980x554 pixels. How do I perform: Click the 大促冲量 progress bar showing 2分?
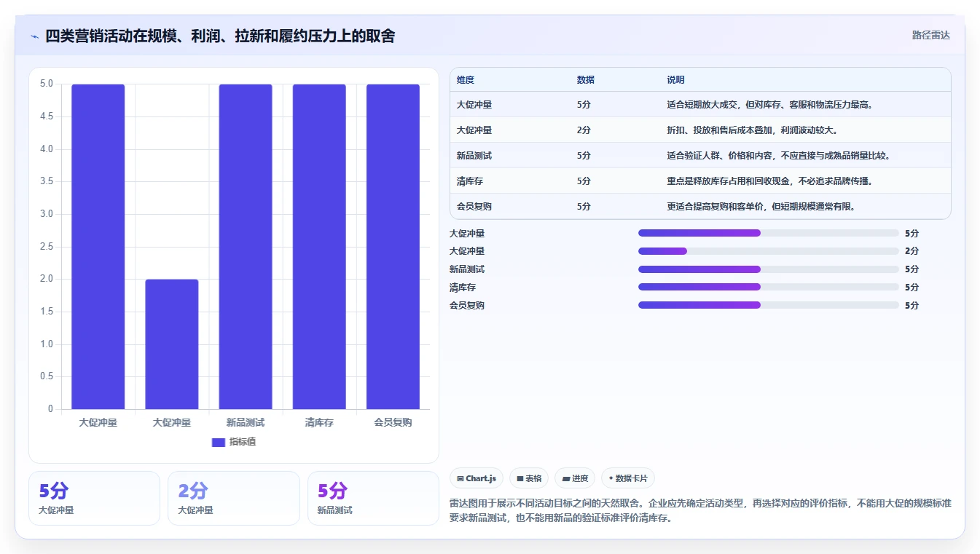tap(769, 251)
